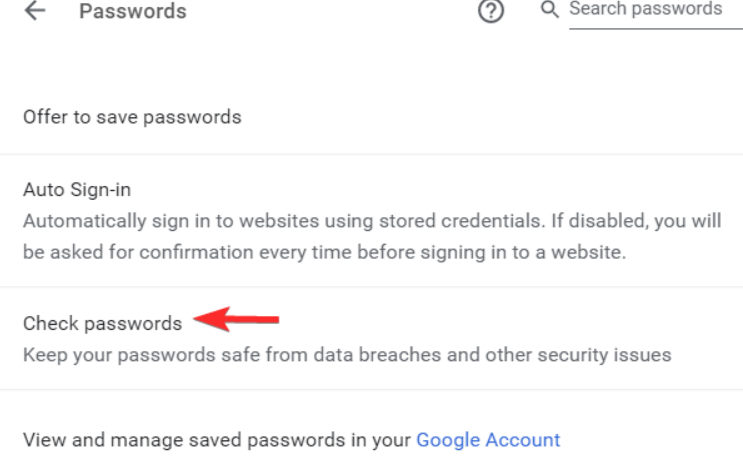Viewport: 743px width, 475px height.
Task: Click the divider below Offer to save passwords
Action: coord(372,154)
